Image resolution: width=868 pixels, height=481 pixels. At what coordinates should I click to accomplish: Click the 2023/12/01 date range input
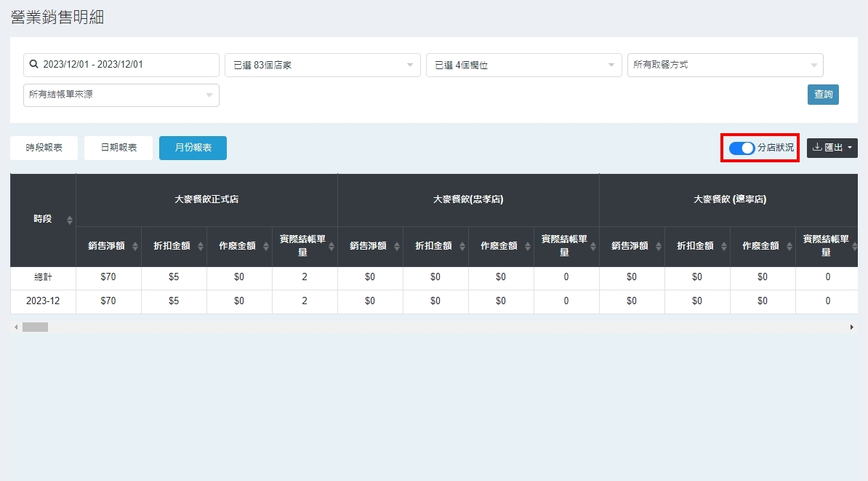[127, 65]
